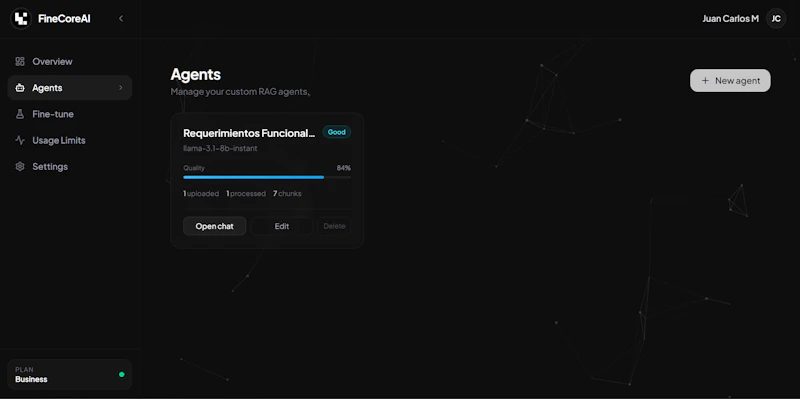Image resolution: width=800 pixels, height=399 pixels.
Task: Select Agents in the sidebar
Action: 70,88
